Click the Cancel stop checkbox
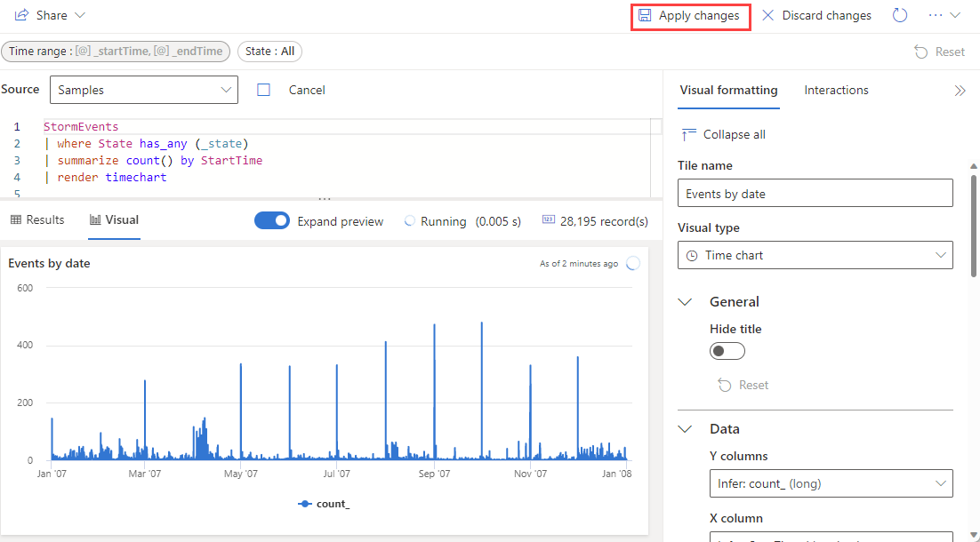The height and width of the screenshot is (542, 980). pyautogui.click(x=264, y=90)
